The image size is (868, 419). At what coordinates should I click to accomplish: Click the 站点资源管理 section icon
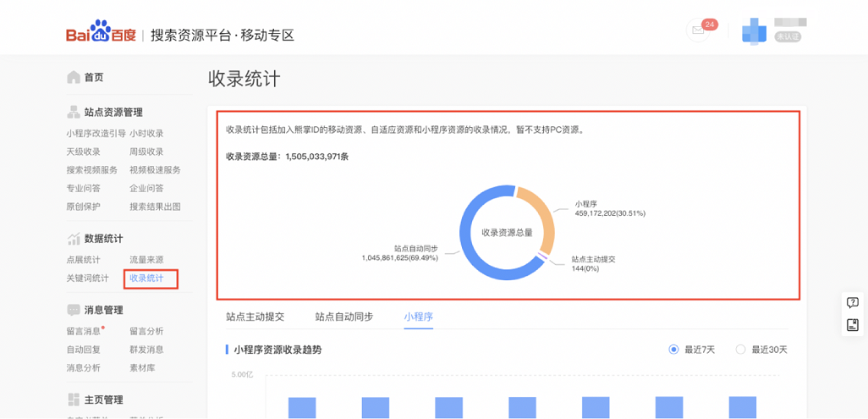coord(74,112)
